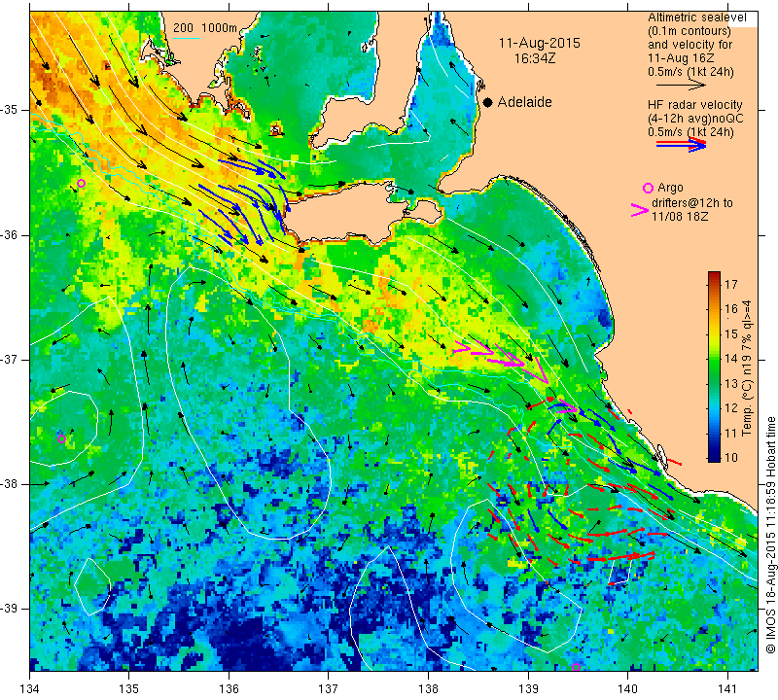Click the latitude axis label -35
This screenshot has height=700, width=778.
coord(10,110)
